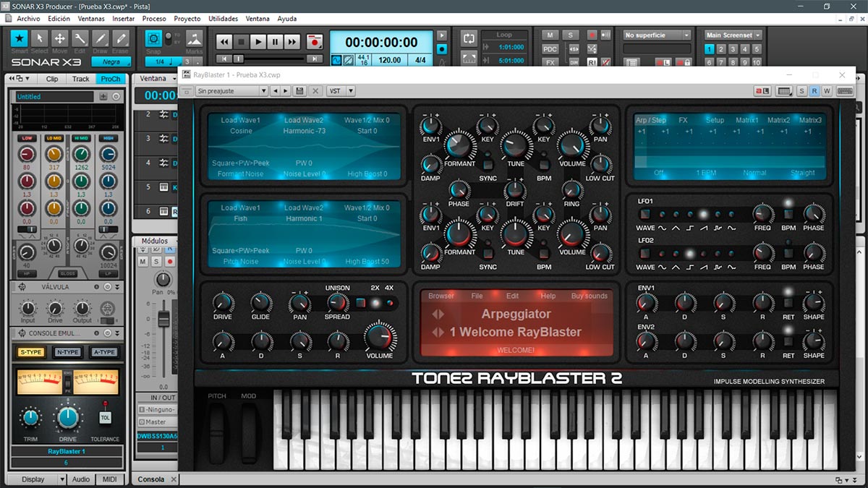Switch to screenset 2
Viewport: 868px width, 488px height.
722,49
